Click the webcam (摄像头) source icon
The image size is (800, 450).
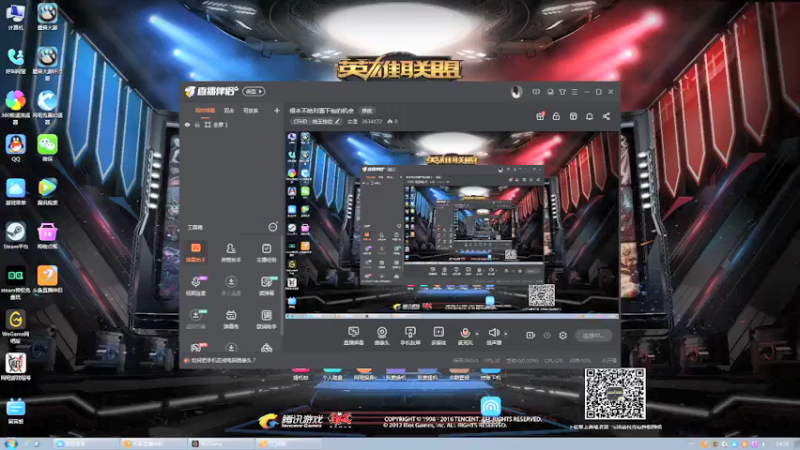click(382, 336)
